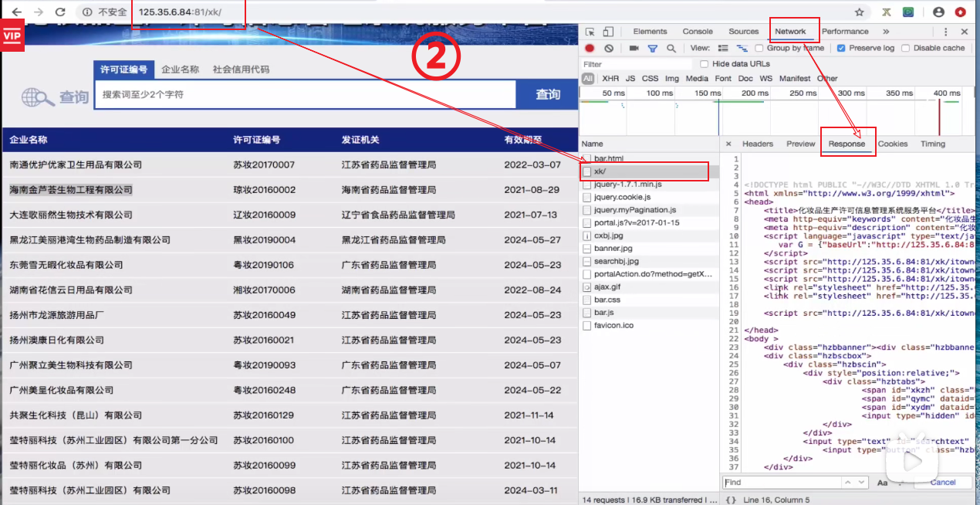The height and width of the screenshot is (505, 980).
Task: Clear the network log
Action: click(609, 48)
